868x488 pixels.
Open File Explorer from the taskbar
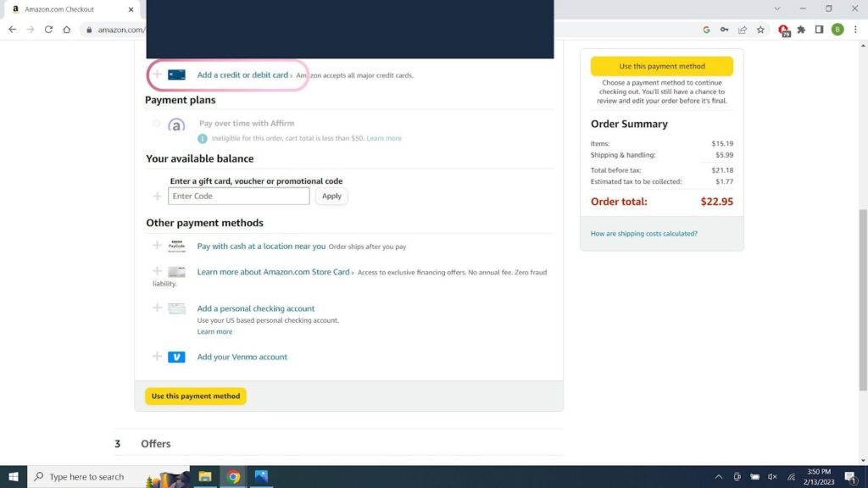pyautogui.click(x=205, y=477)
